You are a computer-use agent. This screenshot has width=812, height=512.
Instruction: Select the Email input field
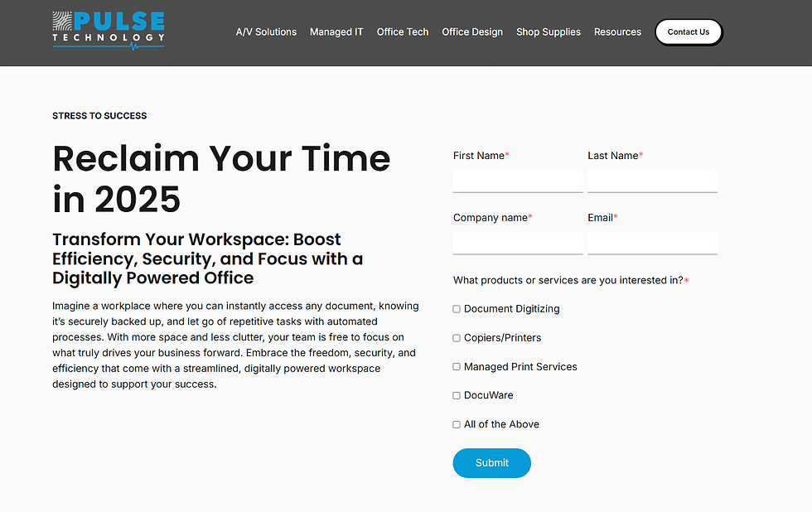652,242
